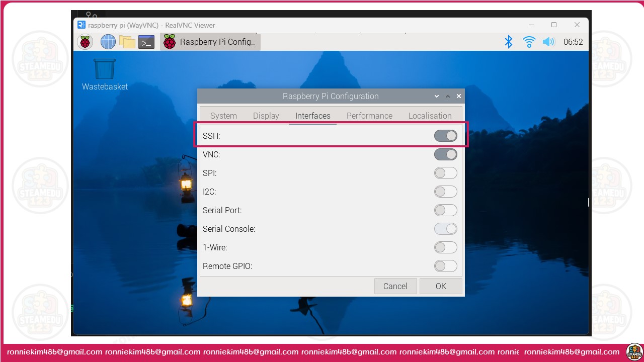The height and width of the screenshot is (362, 644).
Task: Disable the VNC toggle
Action: [x=446, y=154]
